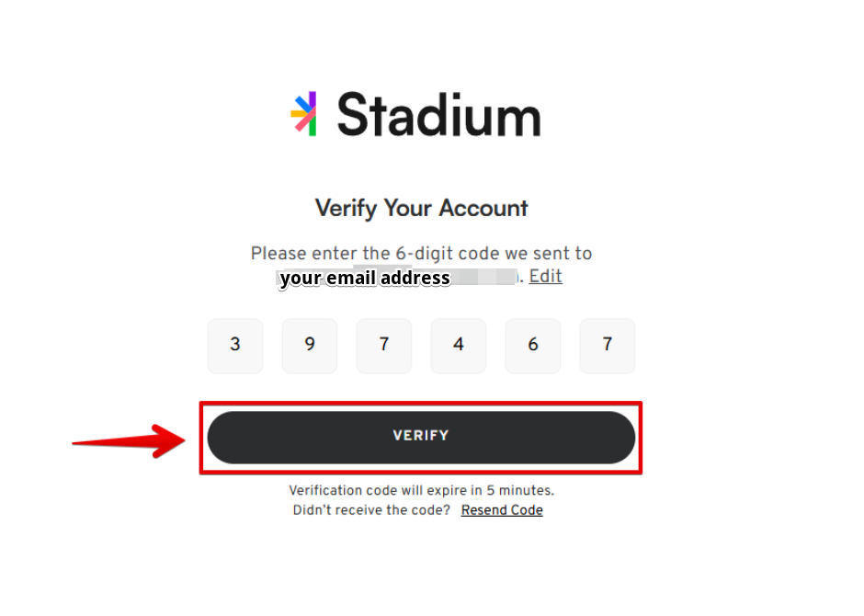Click the last code digit box
This screenshot has height=616, width=864.
[x=608, y=346]
